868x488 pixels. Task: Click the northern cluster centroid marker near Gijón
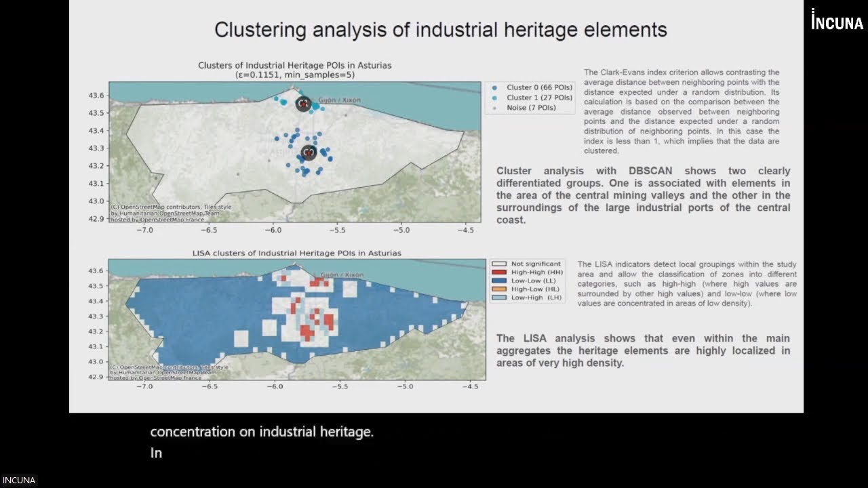[304, 104]
